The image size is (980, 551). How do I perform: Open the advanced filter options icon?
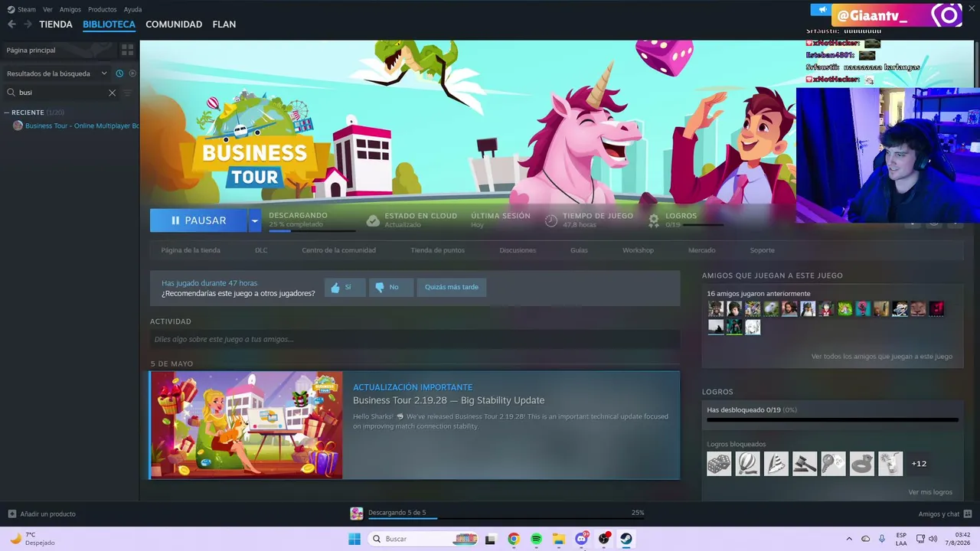coord(128,93)
